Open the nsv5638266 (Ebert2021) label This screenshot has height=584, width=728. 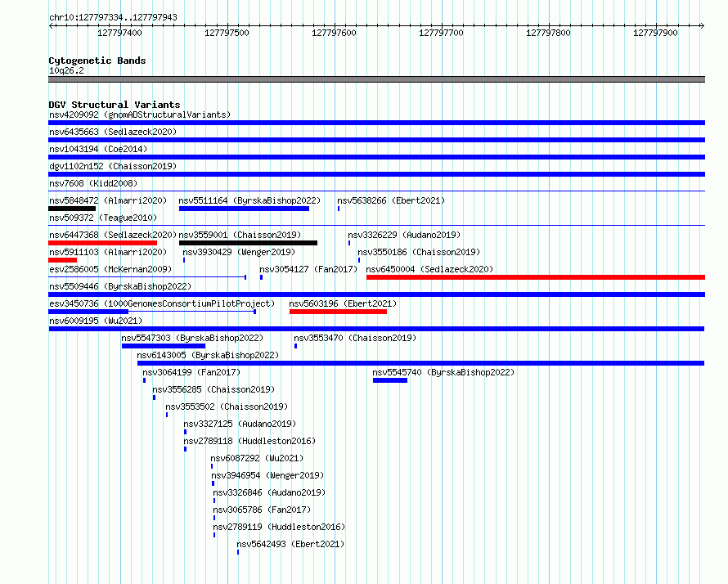(x=391, y=200)
